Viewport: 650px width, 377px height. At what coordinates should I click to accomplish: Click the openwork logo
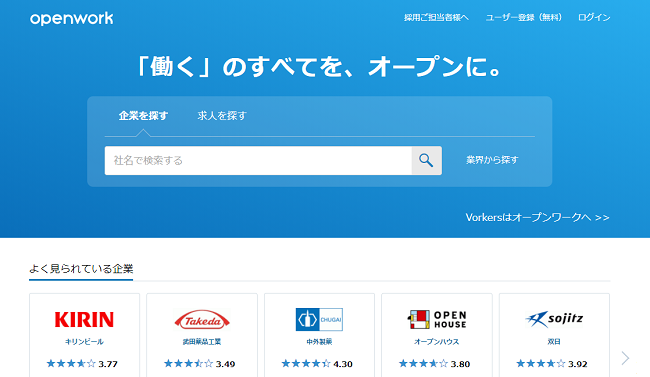[71, 18]
